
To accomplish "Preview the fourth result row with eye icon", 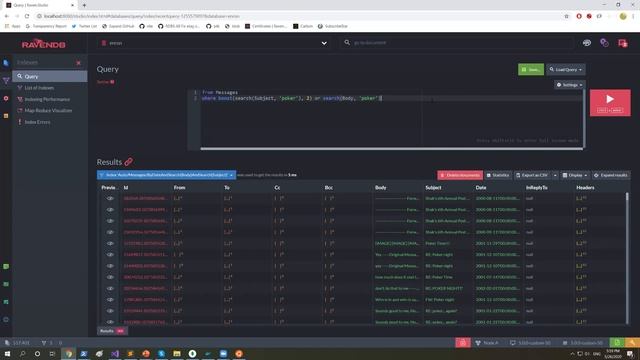I will (110, 232).
